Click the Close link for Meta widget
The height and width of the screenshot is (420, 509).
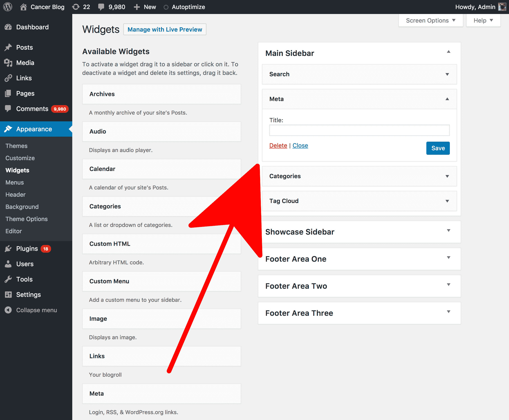point(300,146)
